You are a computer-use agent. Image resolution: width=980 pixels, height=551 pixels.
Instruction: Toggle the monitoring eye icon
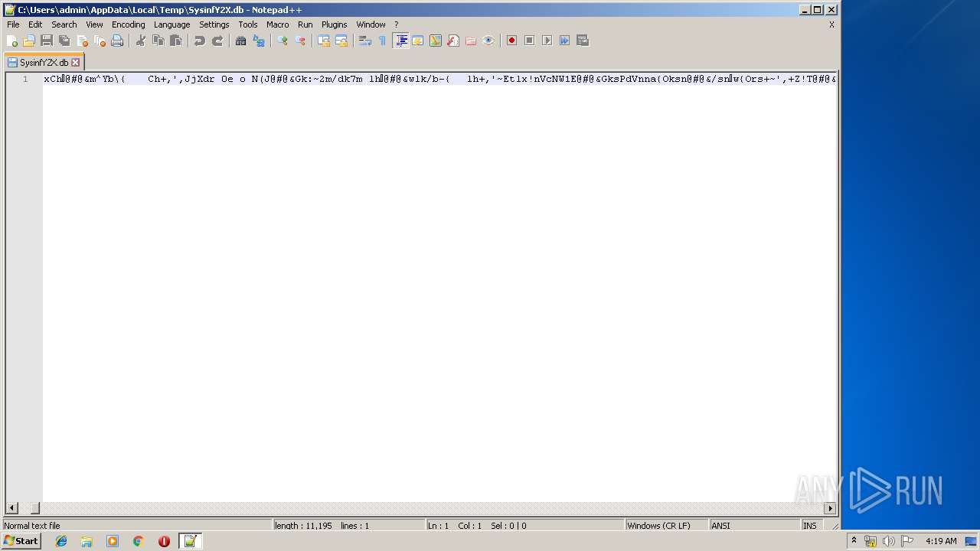pyautogui.click(x=488, y=41)
